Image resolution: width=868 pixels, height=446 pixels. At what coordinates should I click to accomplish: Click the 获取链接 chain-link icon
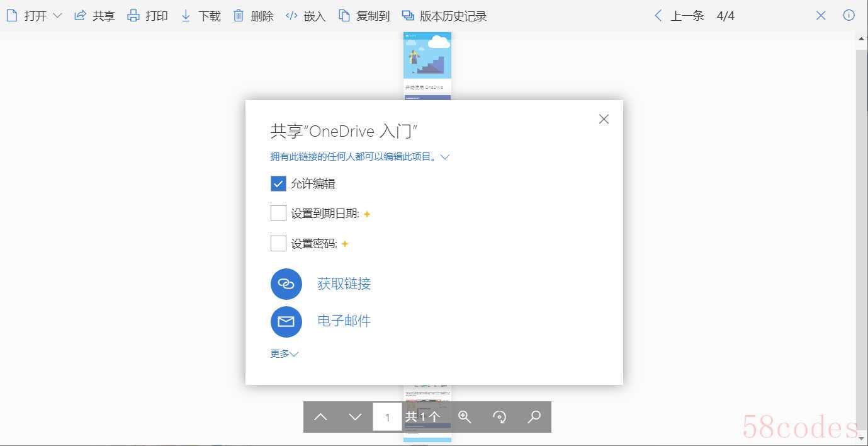pos(286,284)
